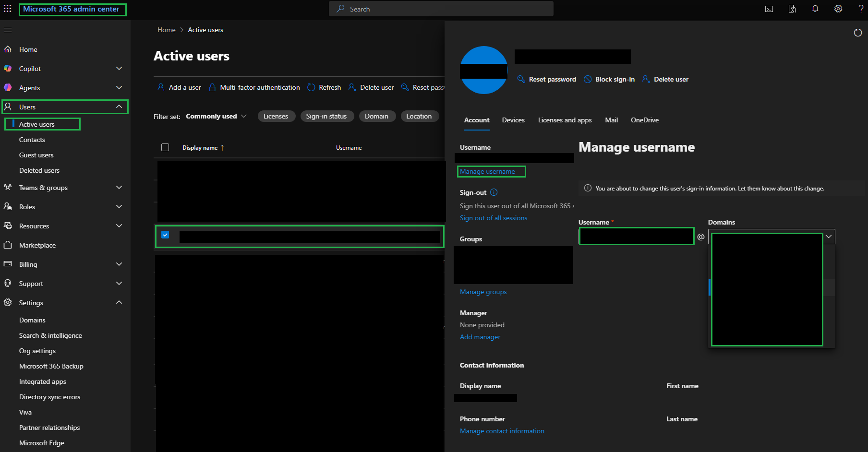Click the Home house icon in sidebar
This screenshot has width=868, height=452.
tap(8, 49)
